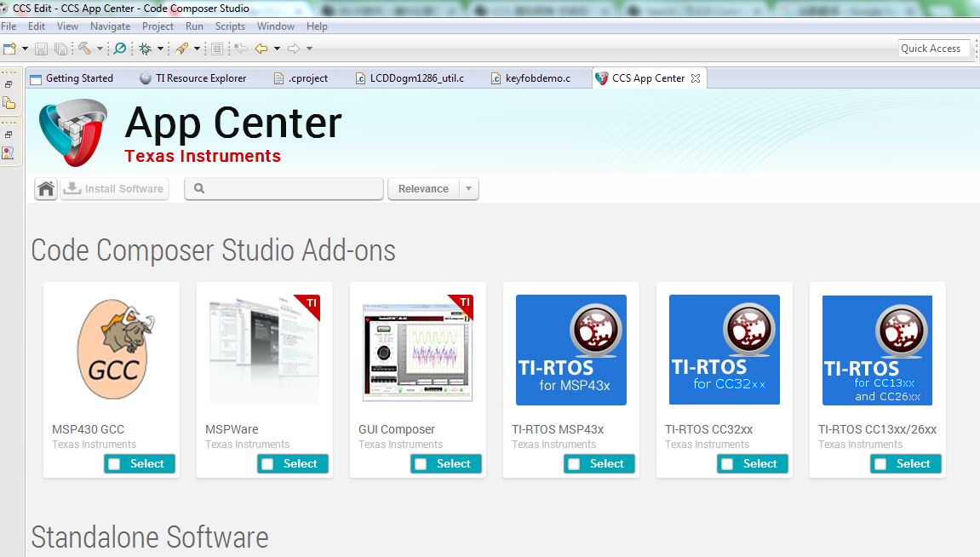Click the App Center Home icon button
Viewport: 980px width, 557px height.
[x=46, y=189]
